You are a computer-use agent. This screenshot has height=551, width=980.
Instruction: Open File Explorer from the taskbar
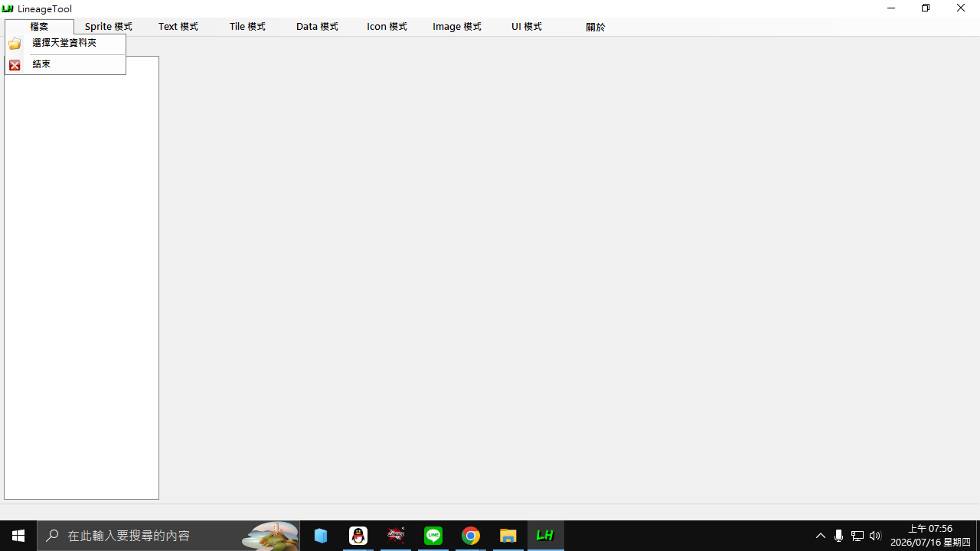point(508,536)
